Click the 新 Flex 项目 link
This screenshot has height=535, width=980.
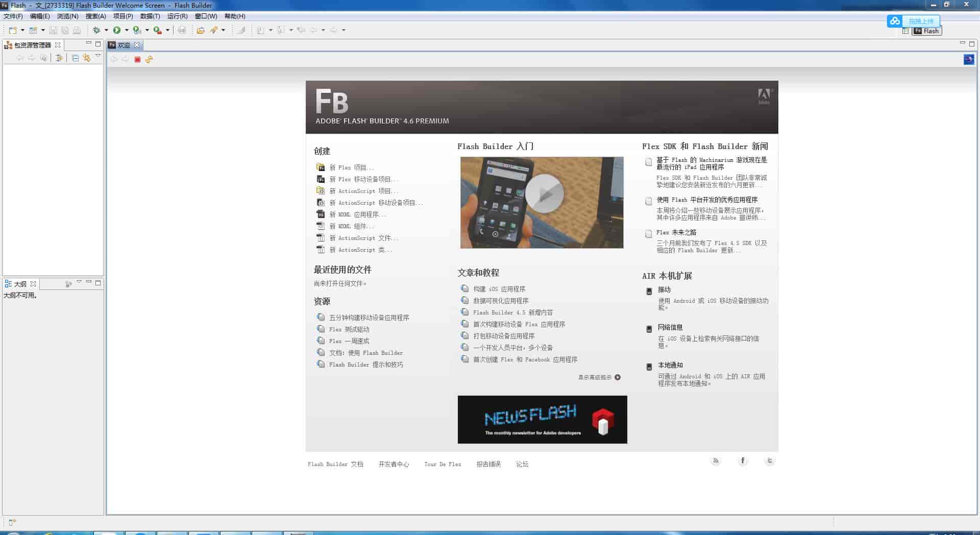pos(356,167)
